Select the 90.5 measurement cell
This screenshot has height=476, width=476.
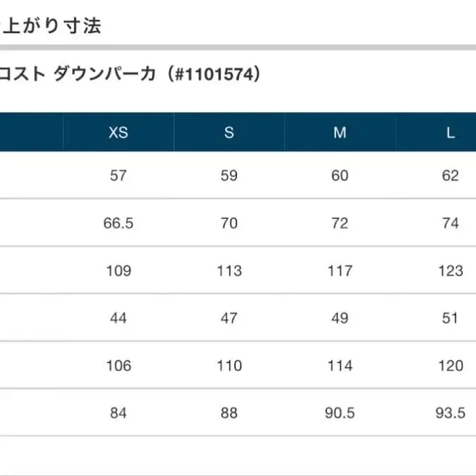(x=340, y=413)
